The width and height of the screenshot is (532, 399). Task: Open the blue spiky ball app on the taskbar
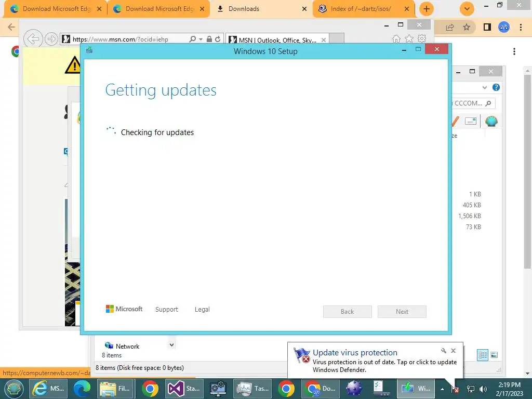(354, 389)
